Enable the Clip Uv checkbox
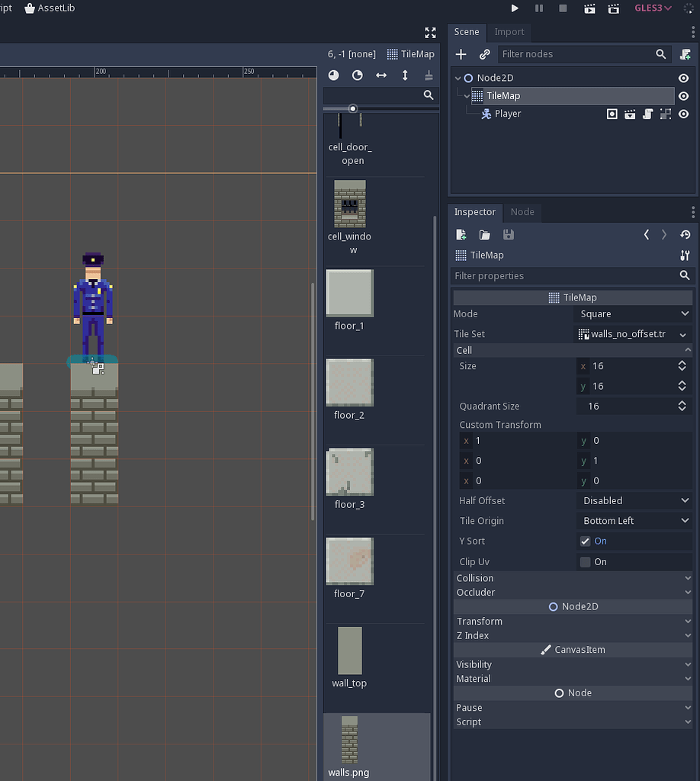The height and width of the screenshot is (781, 700). click(586, 561)
